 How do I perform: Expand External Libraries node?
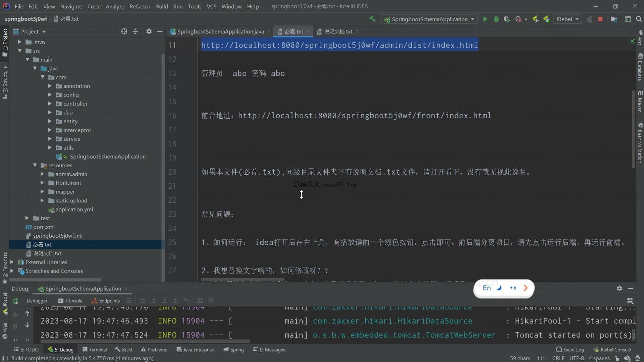pos(12,262)
